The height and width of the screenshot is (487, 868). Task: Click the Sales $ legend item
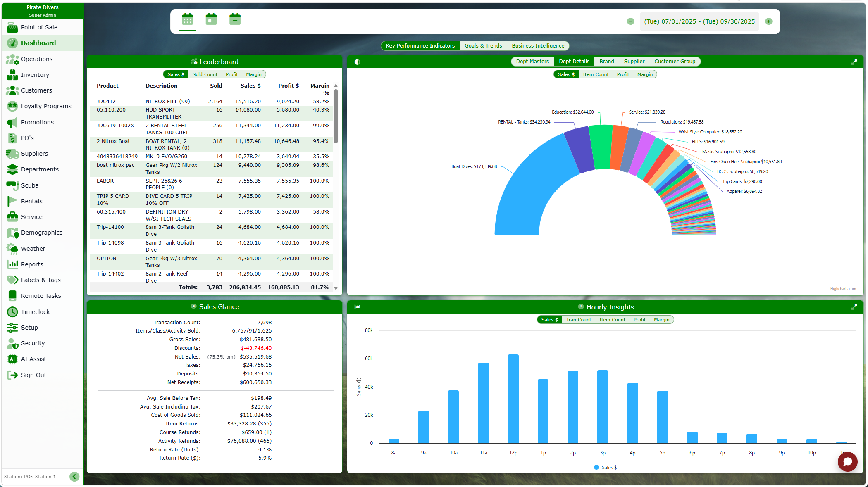tap(606, 468)
